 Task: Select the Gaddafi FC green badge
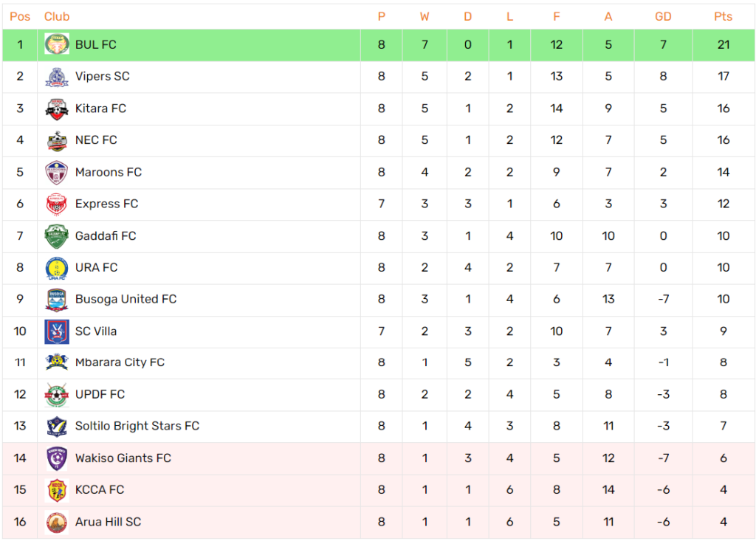click(x=57, y=236)
